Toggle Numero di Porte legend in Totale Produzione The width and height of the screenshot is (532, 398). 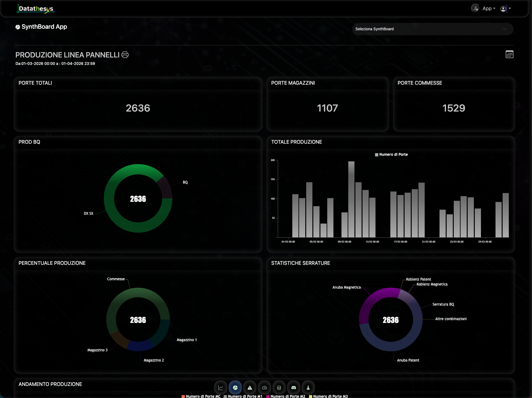pos(391,155)
